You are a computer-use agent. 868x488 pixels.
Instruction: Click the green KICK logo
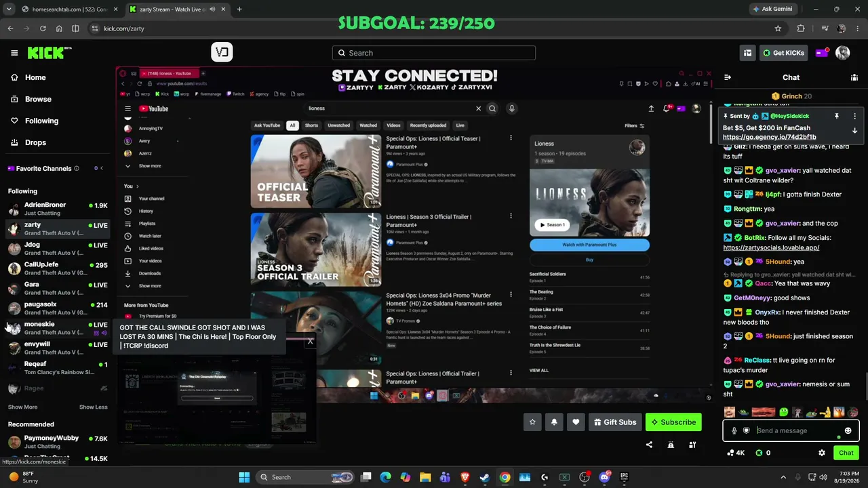[50, 53]
